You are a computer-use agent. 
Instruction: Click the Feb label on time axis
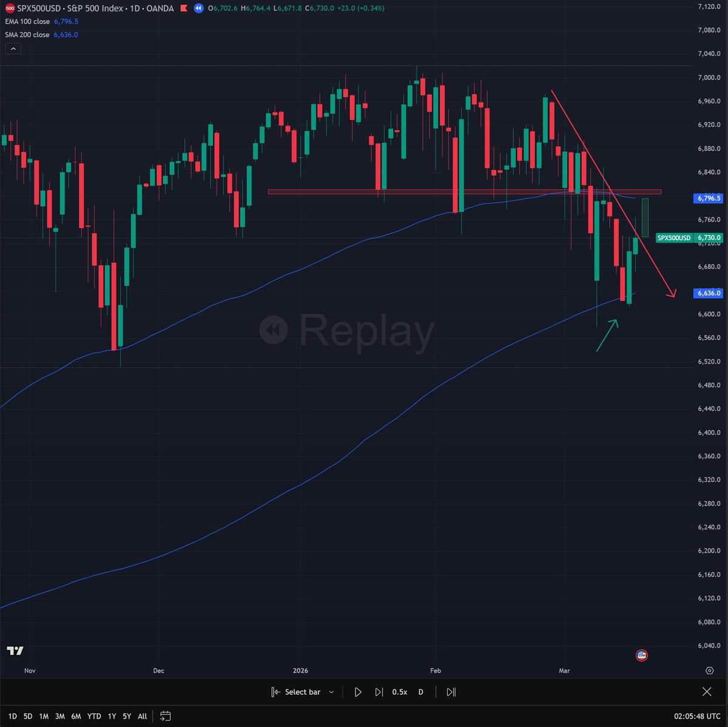coord(435,671)
